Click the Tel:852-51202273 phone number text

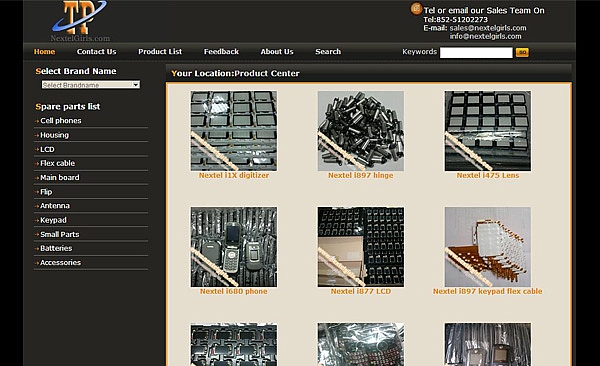(x=455, y=20)
